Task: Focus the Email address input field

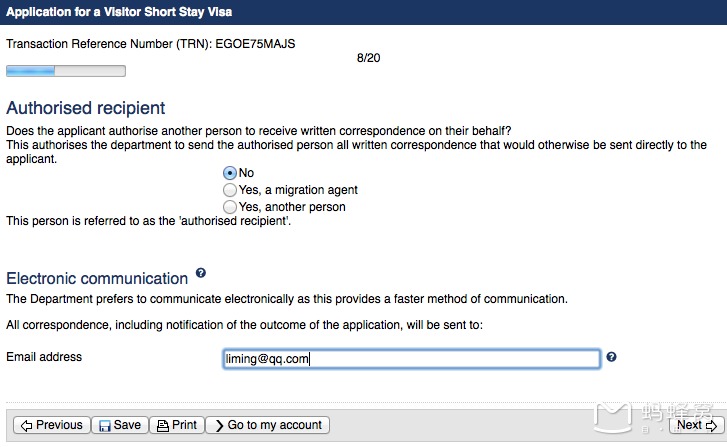Action: tap(411, 359)
